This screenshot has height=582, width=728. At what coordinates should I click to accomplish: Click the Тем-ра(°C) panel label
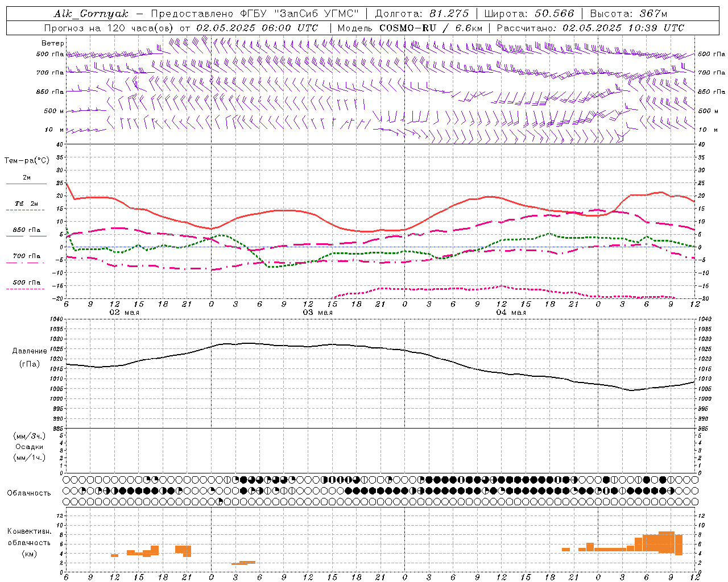tap(27, 161)
